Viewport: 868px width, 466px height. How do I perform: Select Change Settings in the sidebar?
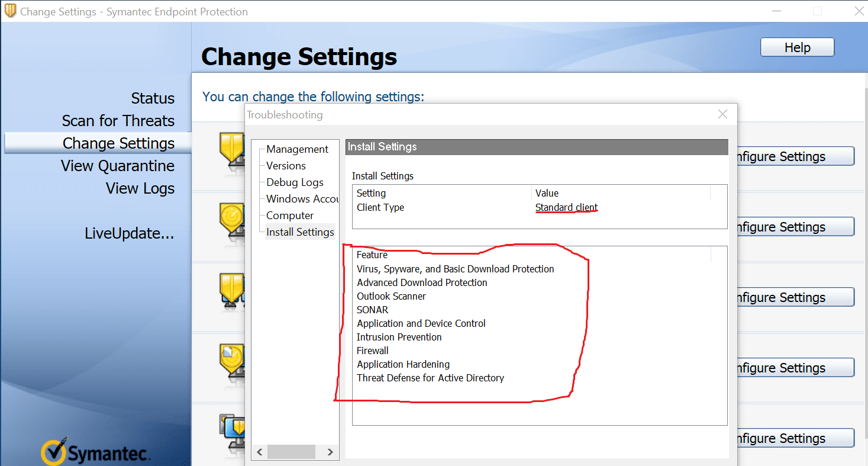98,143
